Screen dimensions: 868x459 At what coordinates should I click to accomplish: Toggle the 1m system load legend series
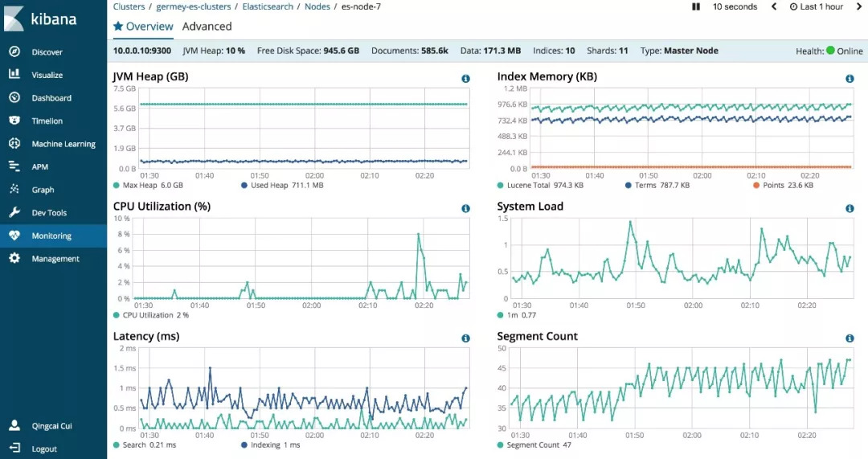[517, 315]
